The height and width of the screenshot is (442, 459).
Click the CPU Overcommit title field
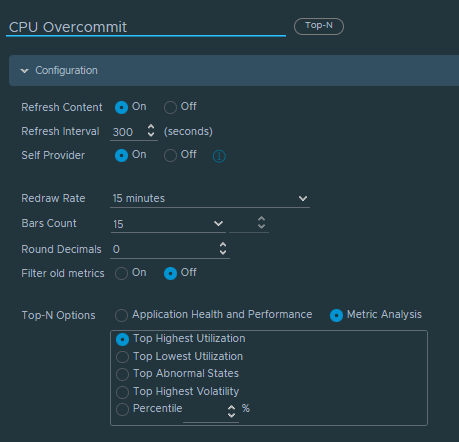tap(146, 27)
